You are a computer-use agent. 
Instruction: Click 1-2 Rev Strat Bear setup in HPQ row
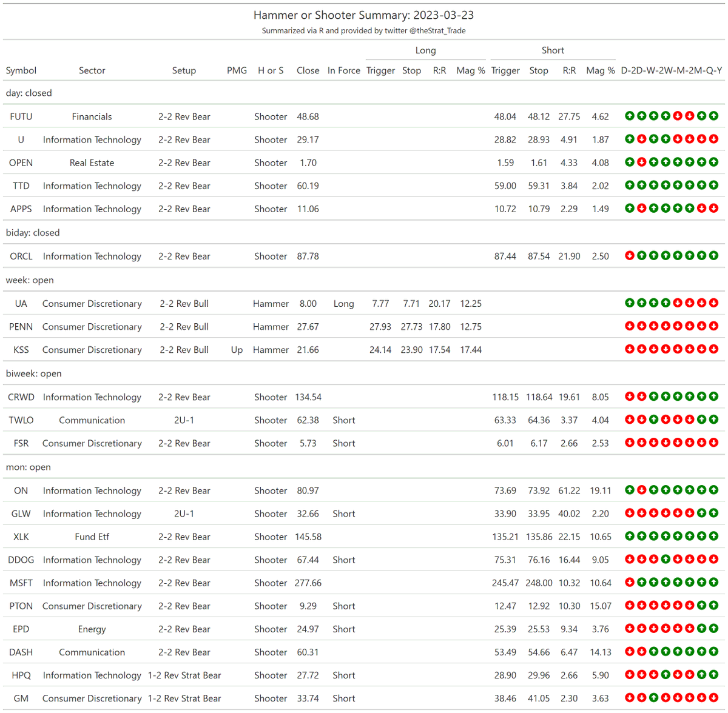pyautogui.click(x=184, y=675)
